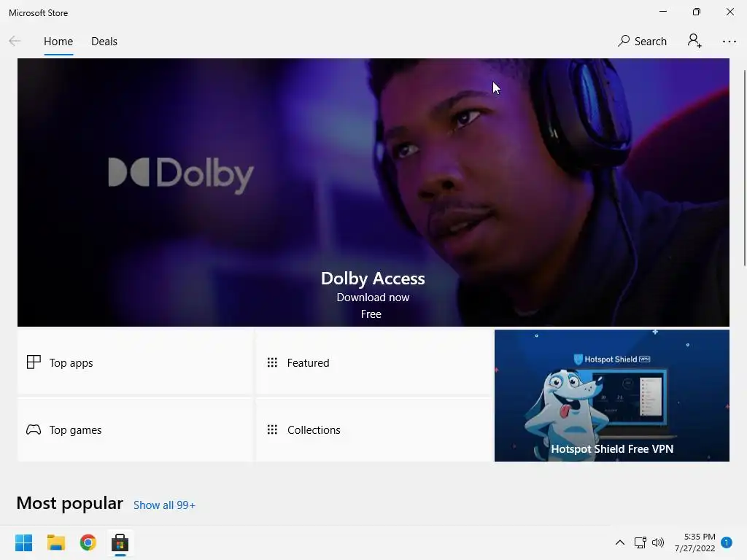This screenshot has height=560, width=747.
Task: Click the Download now text
Action: (x=373, y=297)
